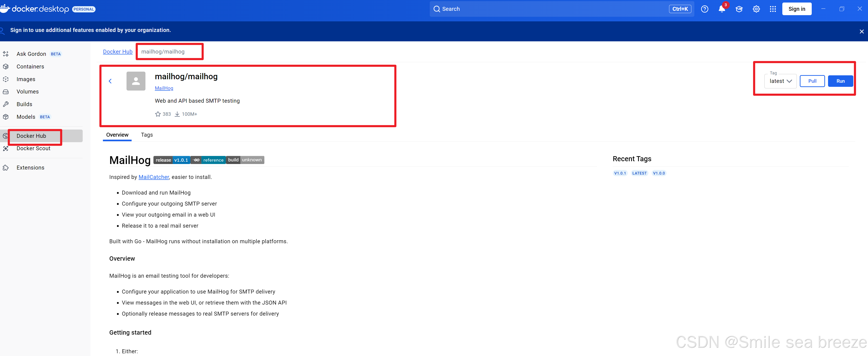
Task: Click 'Configure your outgoing SMTP server' bullet
Action: pos(169,204)
